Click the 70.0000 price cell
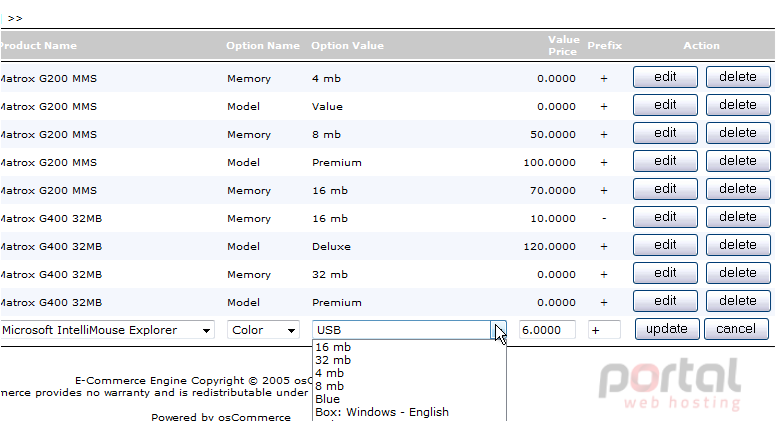The image size is (776, 422). (x=553, y=190)
